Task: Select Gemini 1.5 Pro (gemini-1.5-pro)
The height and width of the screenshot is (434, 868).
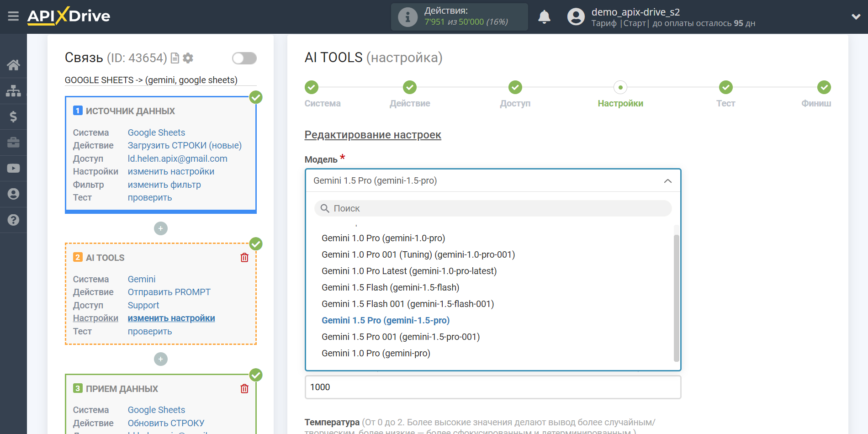Action: pos(386,320)
